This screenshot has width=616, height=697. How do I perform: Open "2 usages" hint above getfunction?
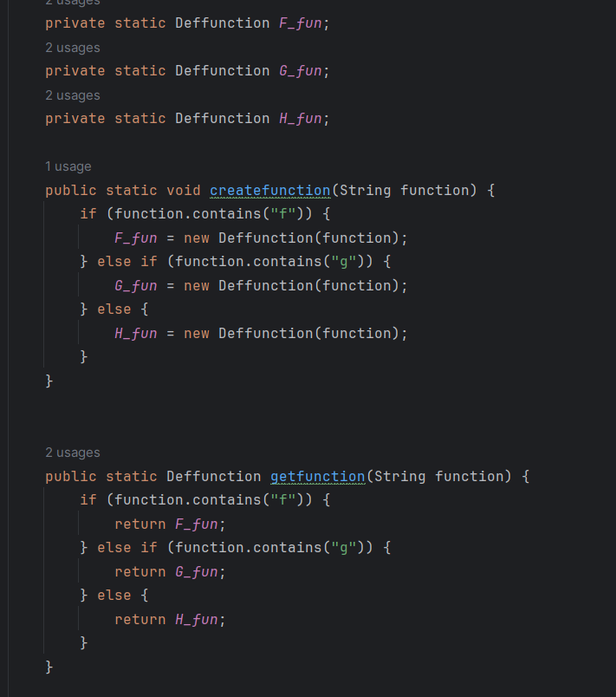click(73, 453)
